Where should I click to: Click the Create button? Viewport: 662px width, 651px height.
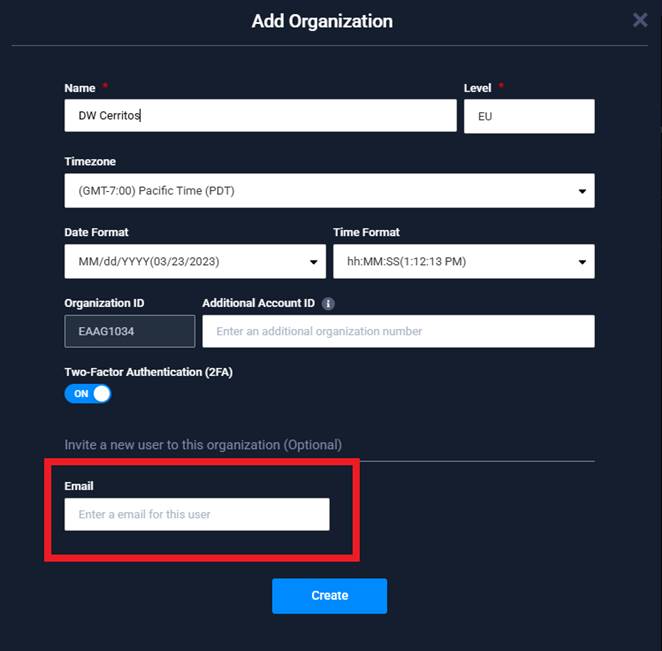[329, 596]
